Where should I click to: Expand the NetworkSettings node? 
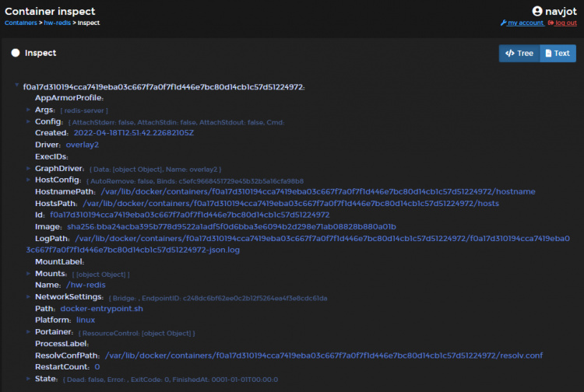coord(29,296)
